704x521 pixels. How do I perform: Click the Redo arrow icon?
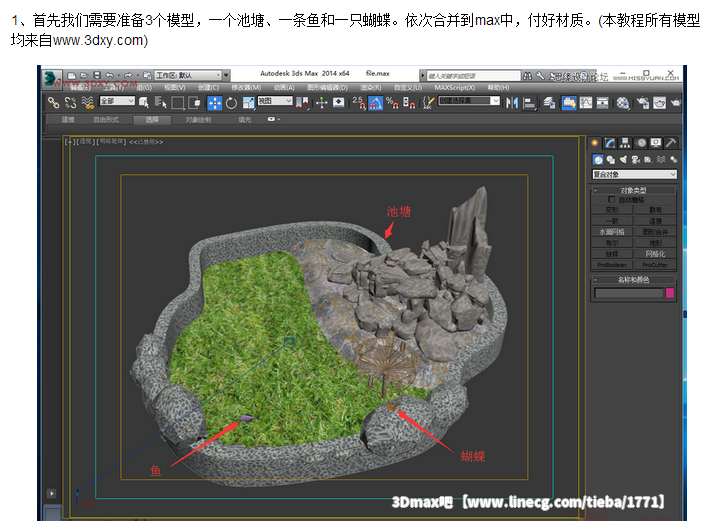click(128, 75)
